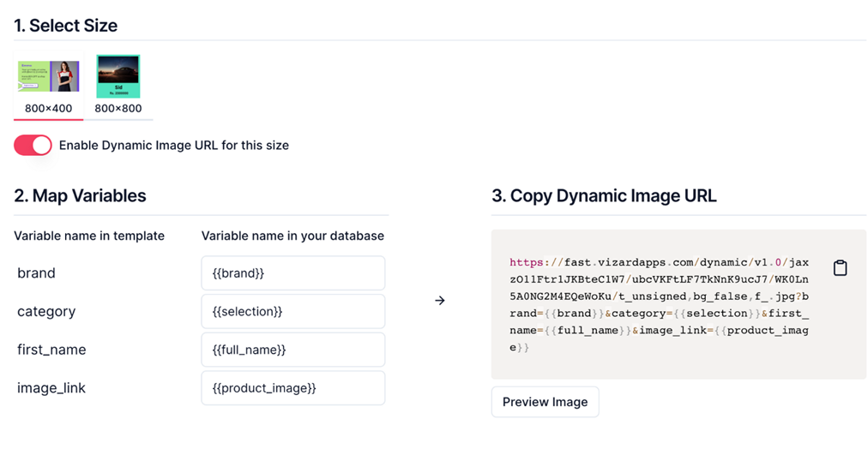The image size is (868, 449).
Task: Click the 'image_link' template variable label
Action: coord(51,388)
